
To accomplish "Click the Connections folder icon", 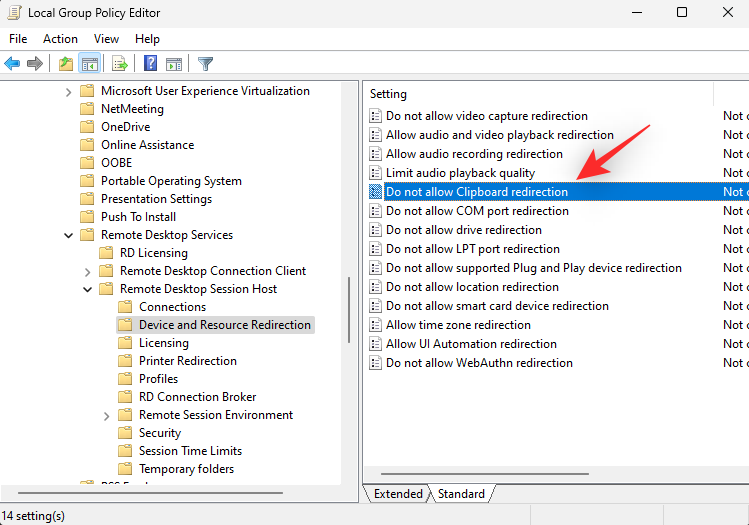I will [x=125, y=307].
